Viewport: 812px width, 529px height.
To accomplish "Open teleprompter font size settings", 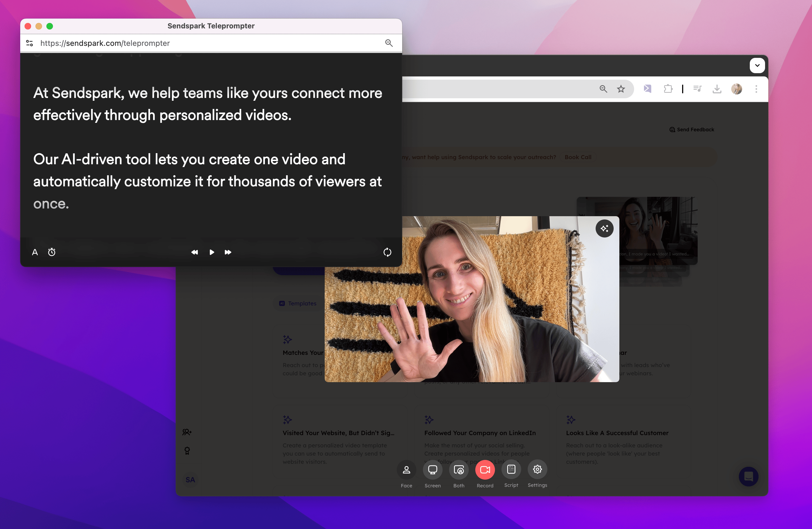I will coord(35,252).
